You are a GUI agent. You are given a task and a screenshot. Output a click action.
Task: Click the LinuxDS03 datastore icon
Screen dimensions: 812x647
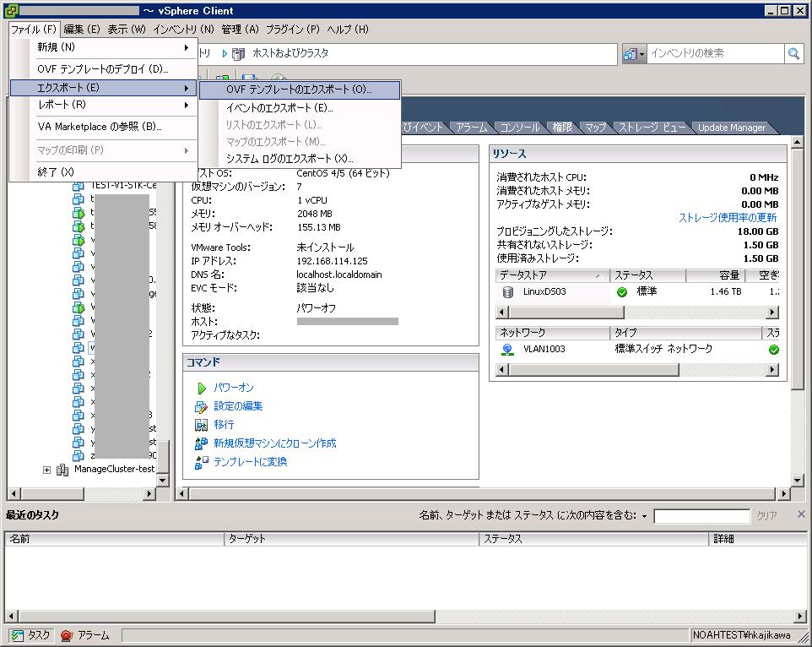[x=508, y=292]
